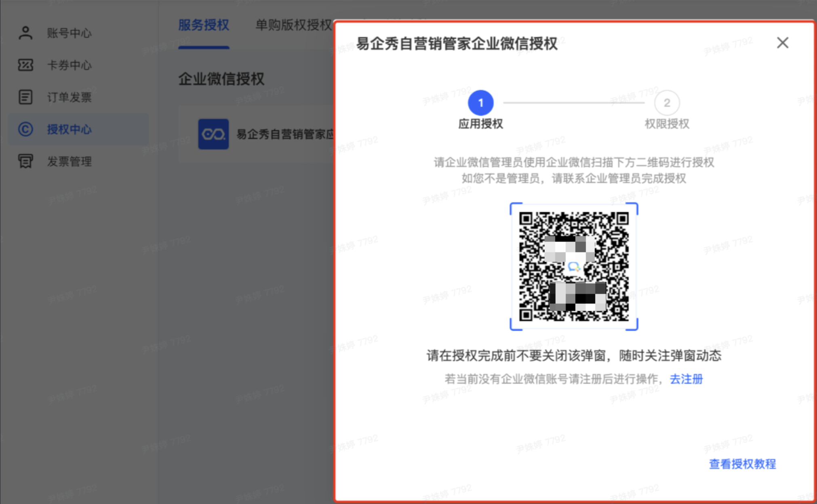
Task: Click the 发票管理 receipt icon
Action: (25, 161)
